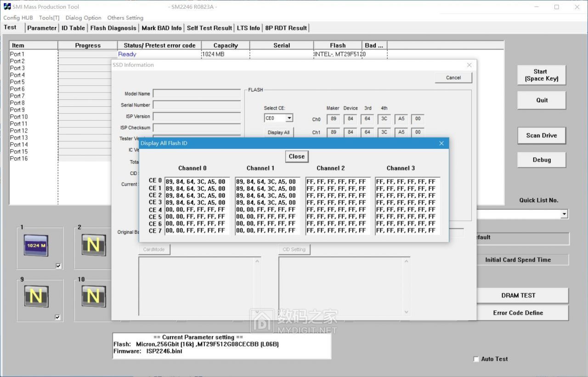The image size is (588, 377).
Task: Click the Channel 0 flash ID list
Action: point(198,206)
